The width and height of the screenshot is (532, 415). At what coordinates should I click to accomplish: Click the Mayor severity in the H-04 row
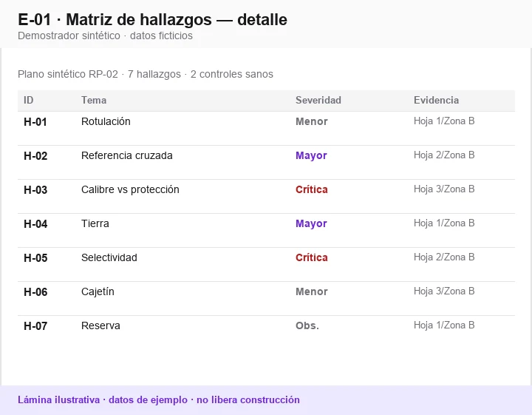[311, 223]
